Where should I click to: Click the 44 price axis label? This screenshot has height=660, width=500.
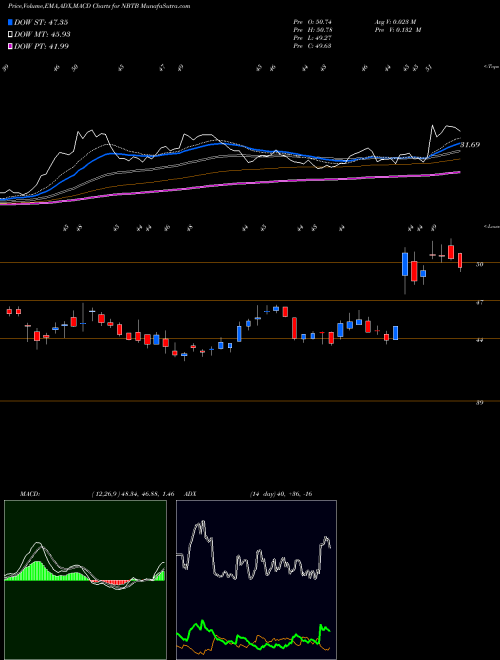tap(479, 340)
